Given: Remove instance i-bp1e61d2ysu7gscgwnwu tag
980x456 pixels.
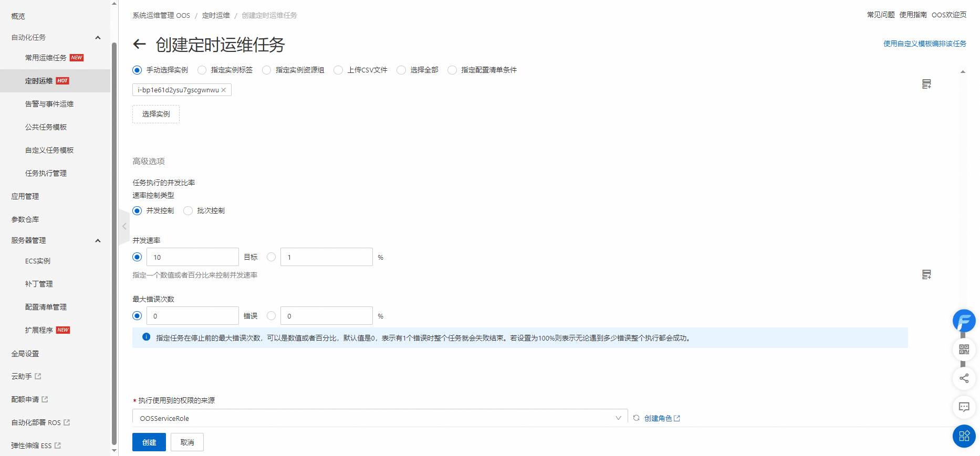Looking at the screenshot, I should pos(224,90).
